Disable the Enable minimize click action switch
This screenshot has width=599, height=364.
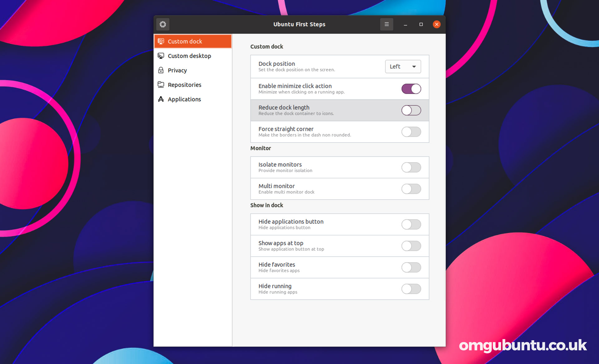coord(411,89)
